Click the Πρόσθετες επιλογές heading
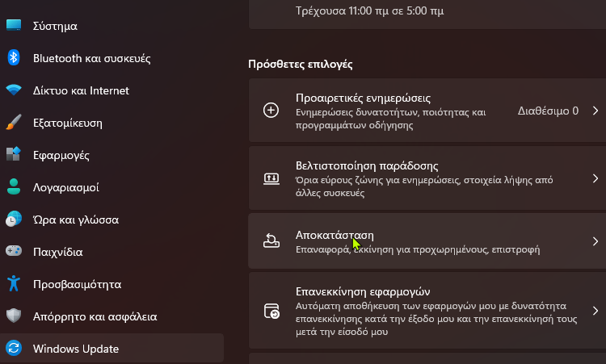Image resolution: width=606 pixels, height=364 pixels. tap(301, 64)
